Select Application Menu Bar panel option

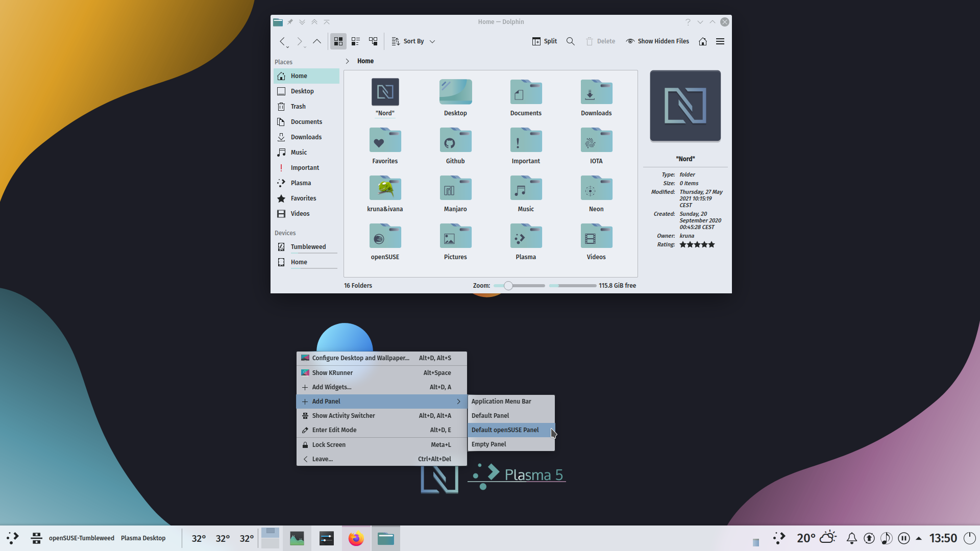click(x=511, y=402)
